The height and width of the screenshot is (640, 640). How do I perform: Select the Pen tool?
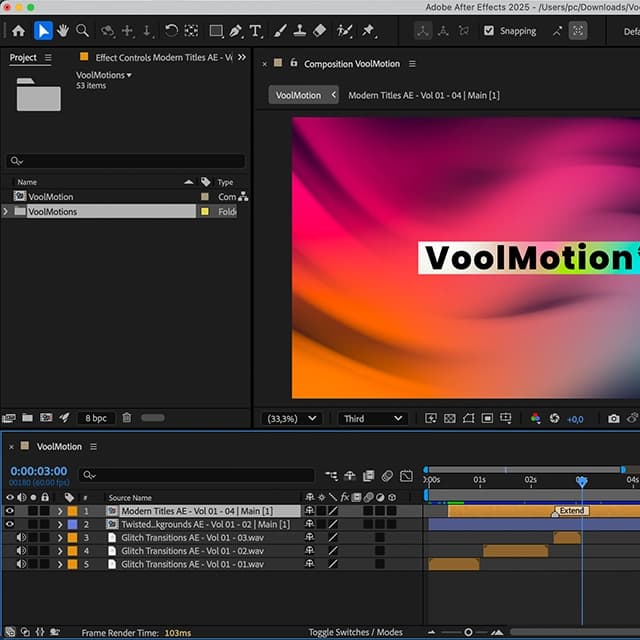[236, 31]
